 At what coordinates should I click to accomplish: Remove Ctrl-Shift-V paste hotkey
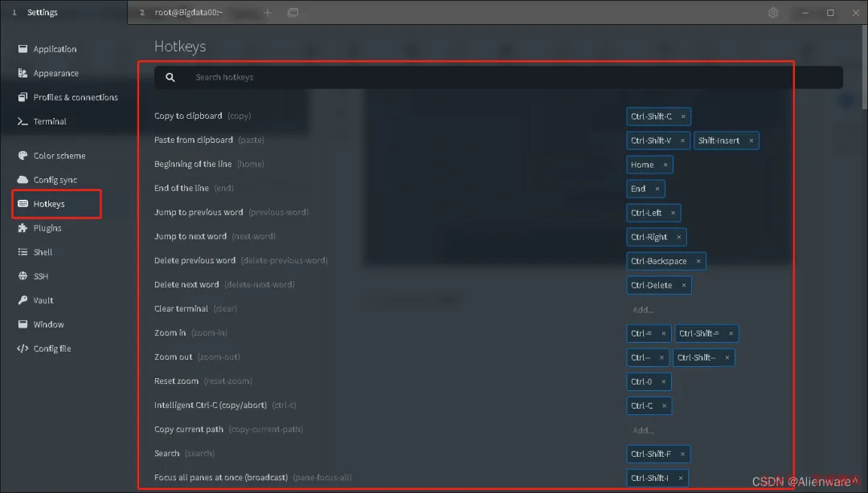(x=682, y=141)
